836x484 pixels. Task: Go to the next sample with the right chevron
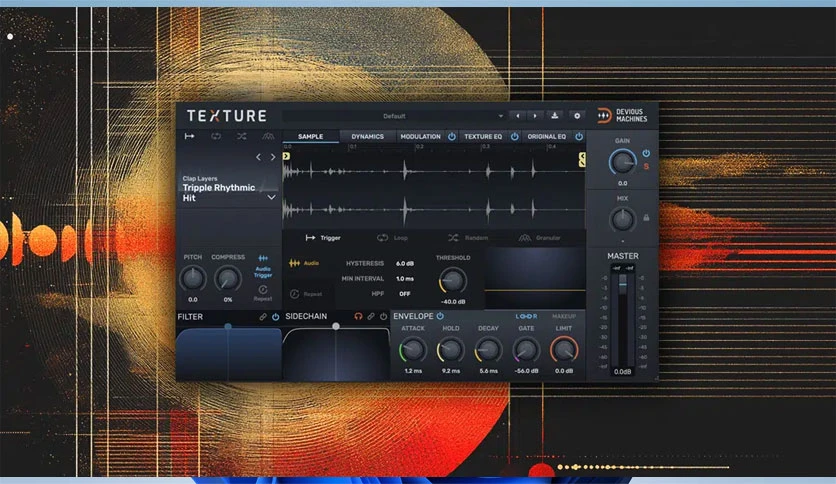pyautogui.click(x=273, y=157)
